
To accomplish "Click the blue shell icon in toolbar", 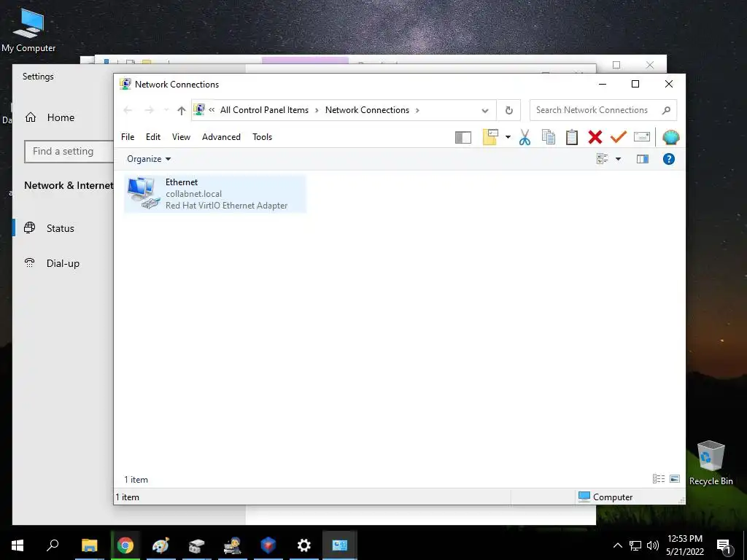I will point(671,137).
